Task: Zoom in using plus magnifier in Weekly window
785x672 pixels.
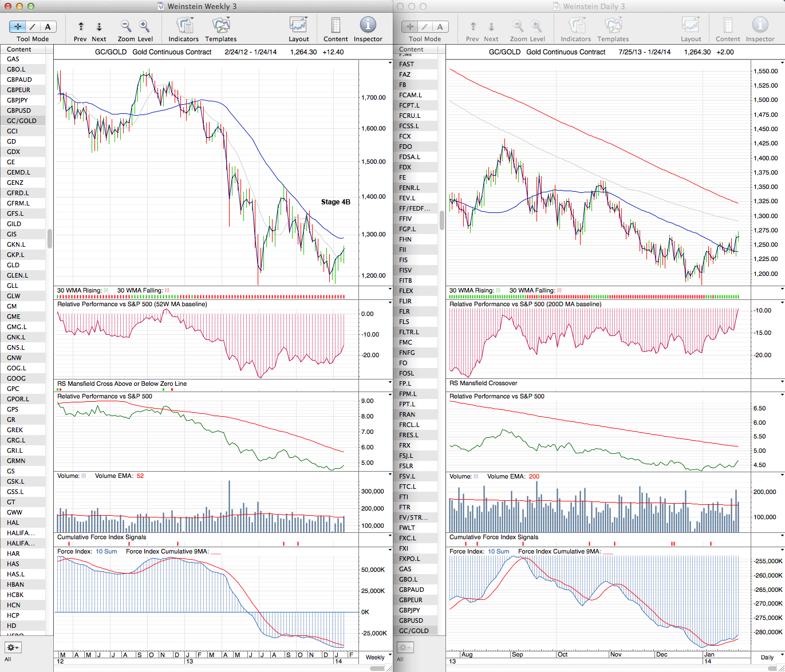Action: 144,26
